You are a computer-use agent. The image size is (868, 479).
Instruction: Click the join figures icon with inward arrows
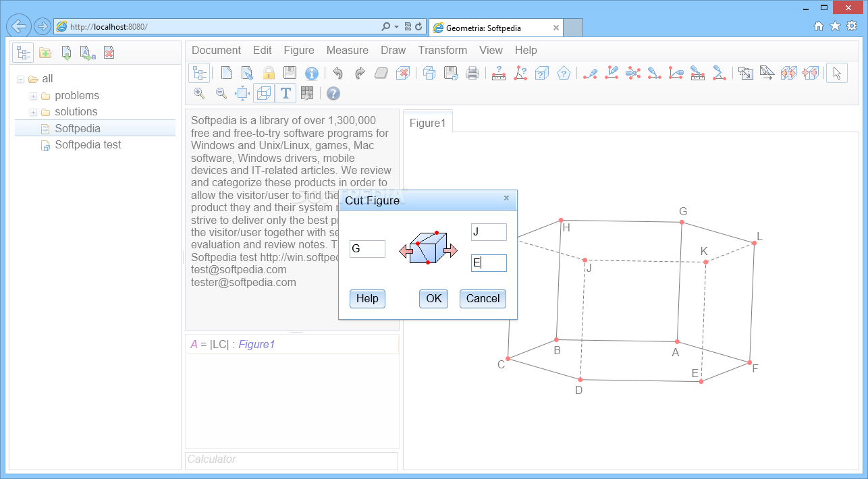coord(811,73)
